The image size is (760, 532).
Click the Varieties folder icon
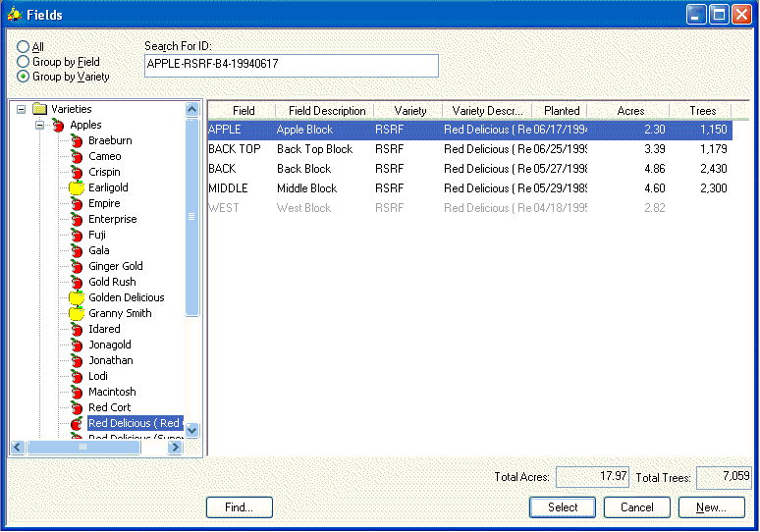(39, 109)
